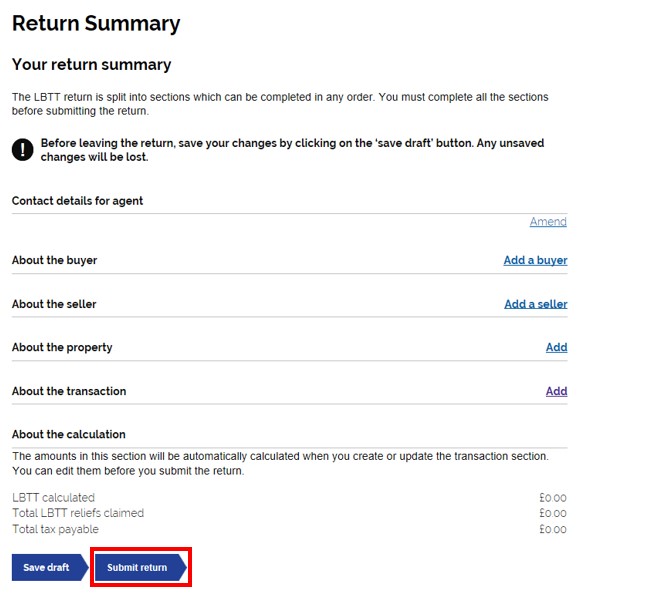Select Add link for About the property
The width and height of the screenshot is (667, 596).
coord(556,347)
